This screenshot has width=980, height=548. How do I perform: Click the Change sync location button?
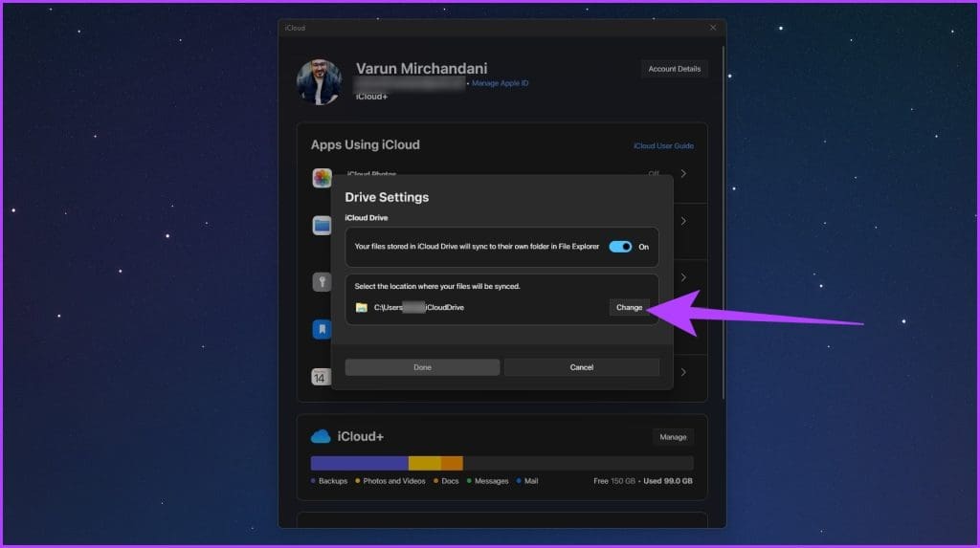(x=629, y=307)
